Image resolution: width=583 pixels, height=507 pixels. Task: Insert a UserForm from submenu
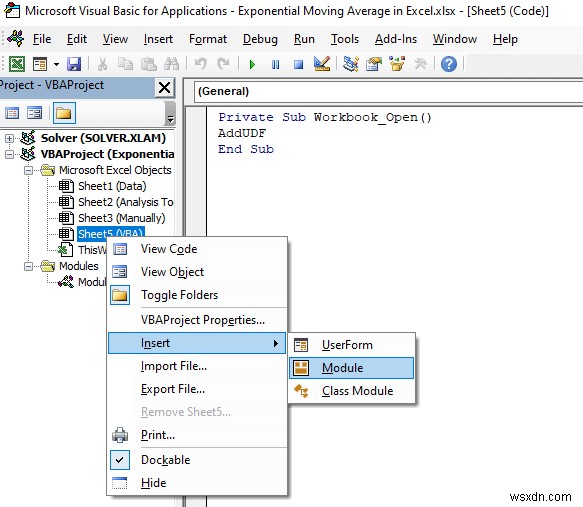(x=351, y=345)
